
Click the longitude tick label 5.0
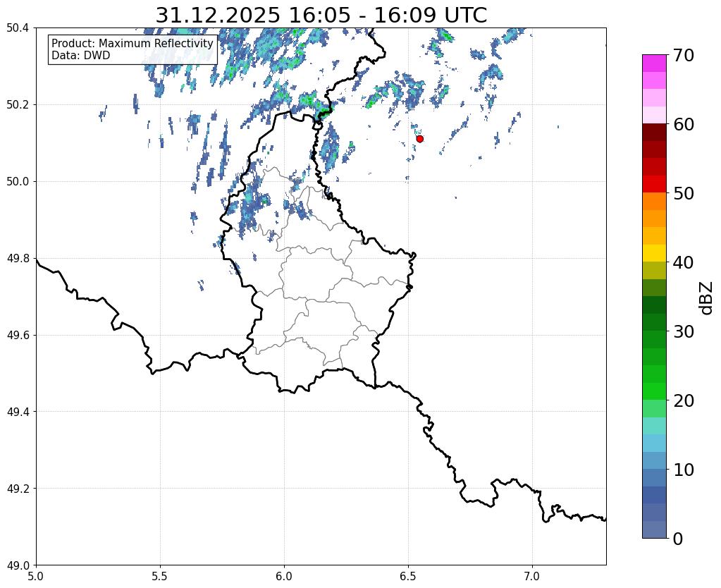pyautogui.click(x=36, y=576)
